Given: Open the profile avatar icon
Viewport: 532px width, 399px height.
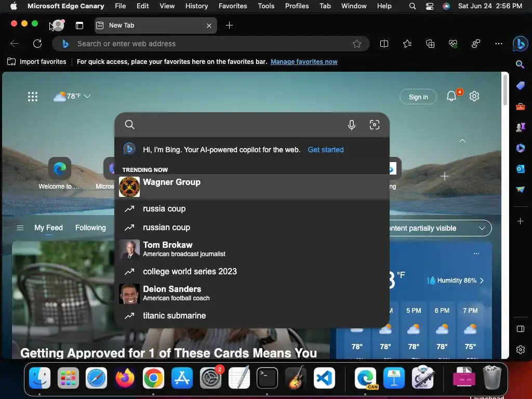Looking at the screenshot, I should tap(59, 25).
